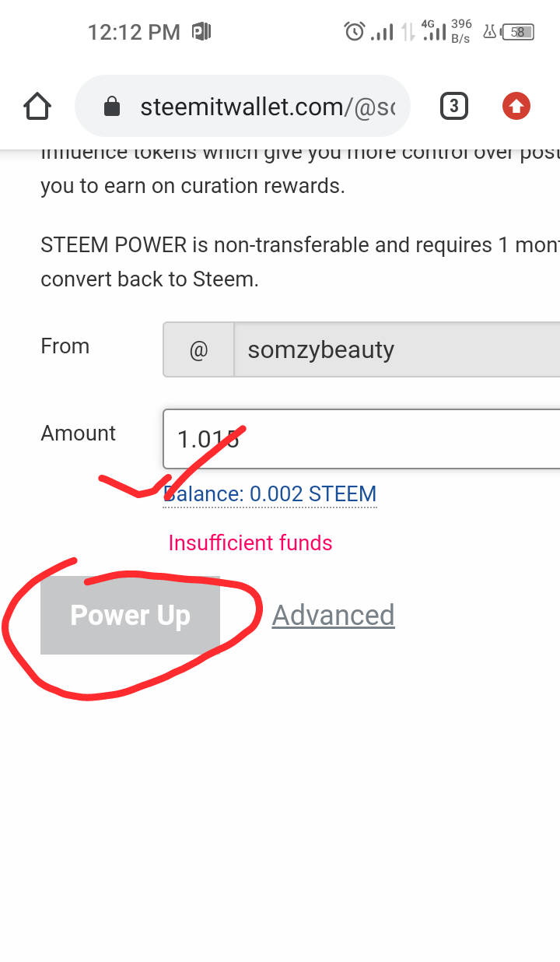Tap the padlock security icon

click(x=112, y=107)
